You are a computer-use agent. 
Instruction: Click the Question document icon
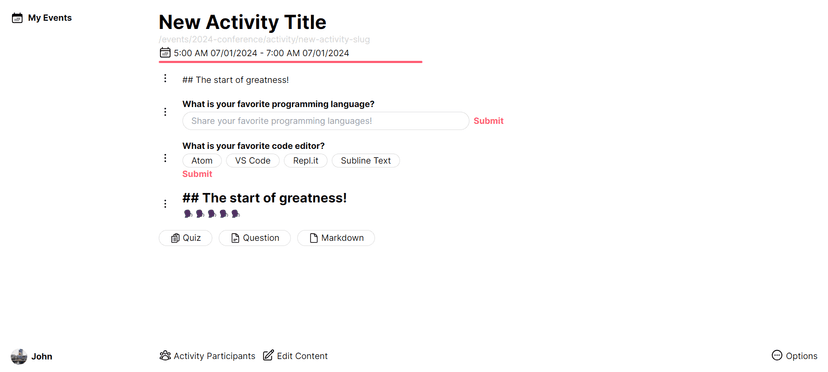[236, 238]
